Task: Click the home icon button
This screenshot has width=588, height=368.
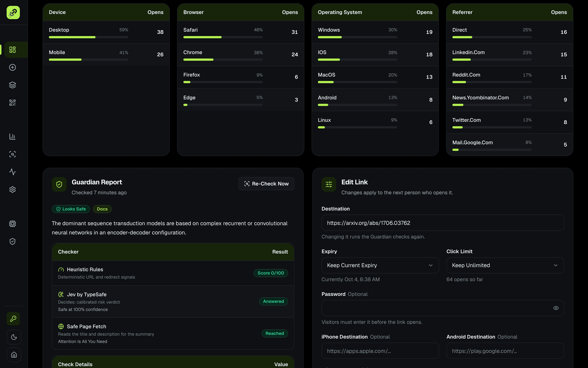Action: [14, 355]
